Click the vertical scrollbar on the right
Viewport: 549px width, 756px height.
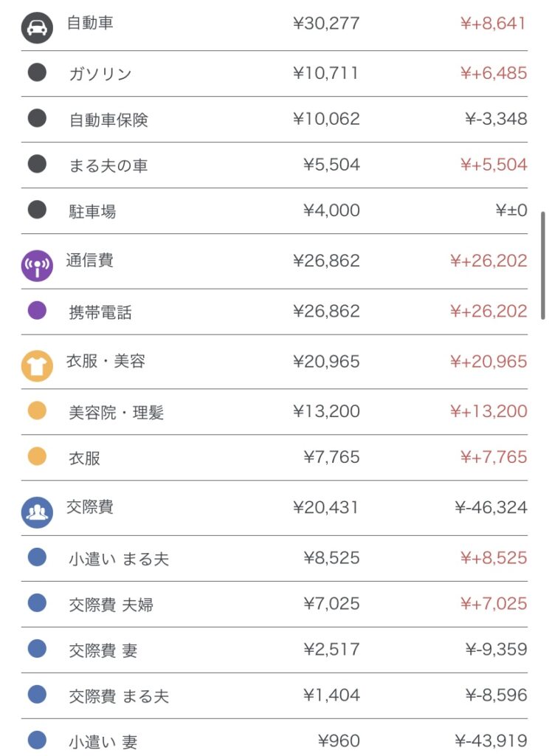pos(544,266)
